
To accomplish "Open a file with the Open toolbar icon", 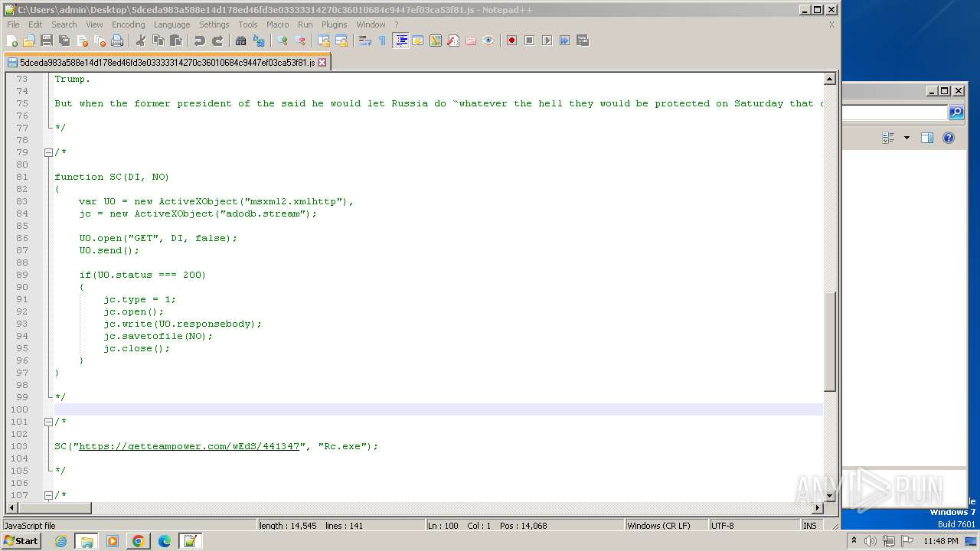I will coord(29,41).
